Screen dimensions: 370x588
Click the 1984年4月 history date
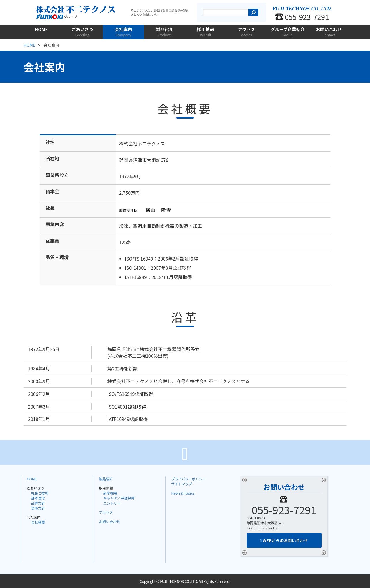pos(39,369)
